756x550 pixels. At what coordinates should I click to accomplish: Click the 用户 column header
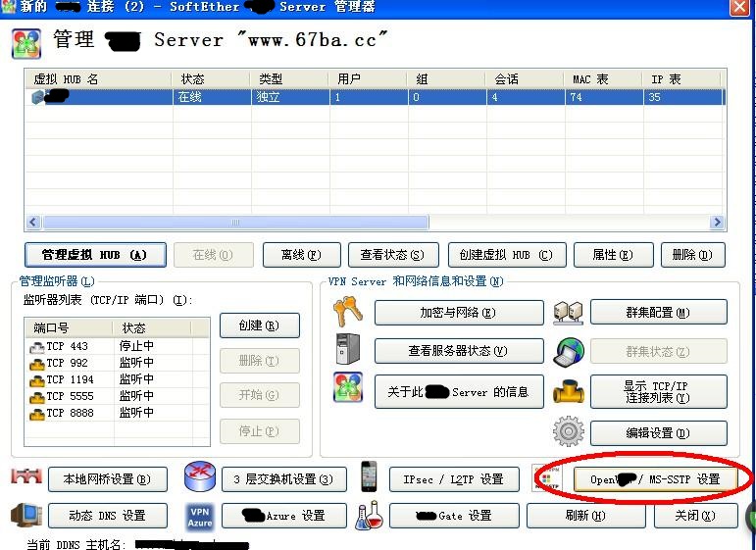click(x=368, y=78)
